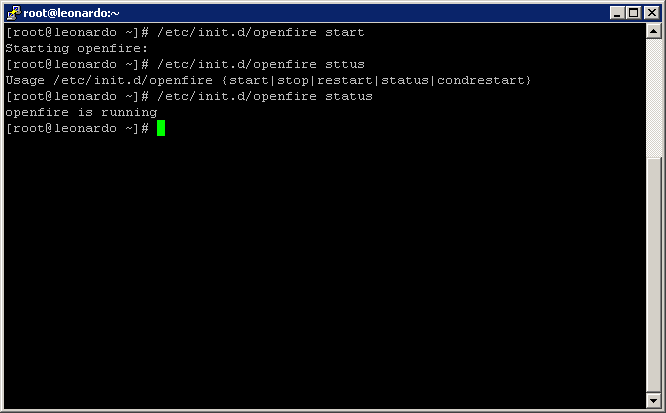Click the scrollbar up arrow
Viewport: 666px width, 413px height.
coord(653,31)
